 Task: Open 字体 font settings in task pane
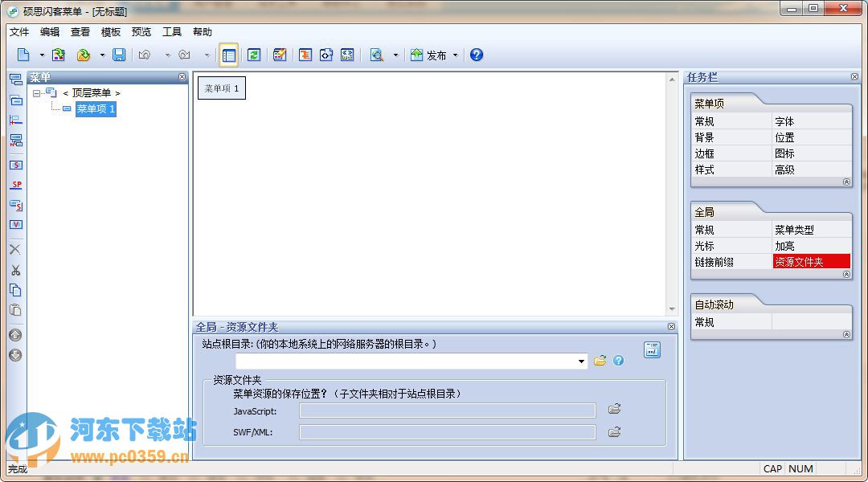click(x=784, y=120)
